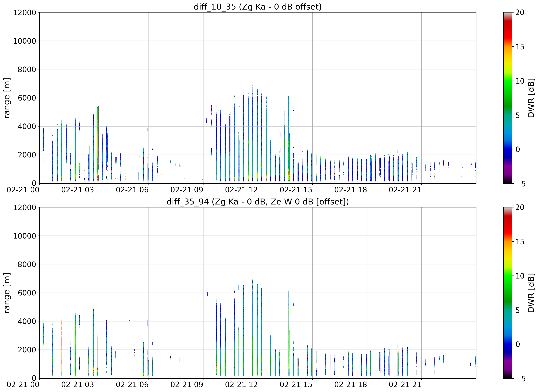The image size is (539, 392).
Task: Choose x-tick '02-21 09' under the diff_35_94 plot
Action: pos(187,385)
